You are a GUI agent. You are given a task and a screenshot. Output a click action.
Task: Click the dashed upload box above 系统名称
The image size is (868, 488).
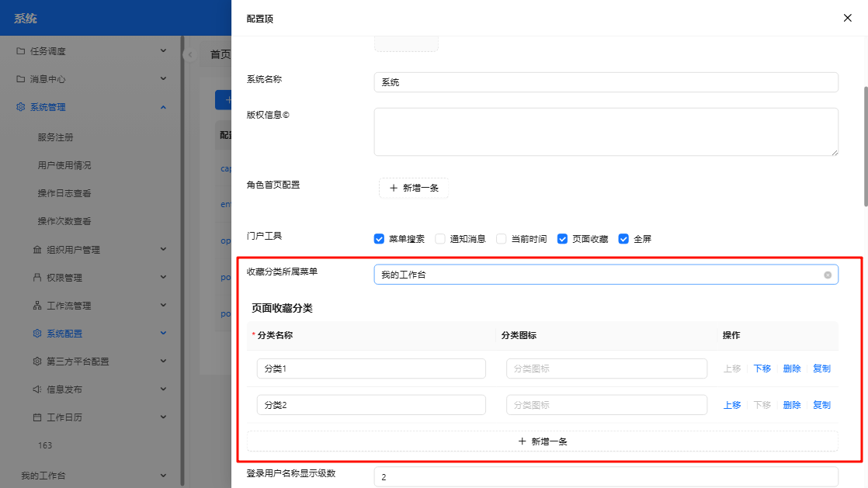click(406, 43)
